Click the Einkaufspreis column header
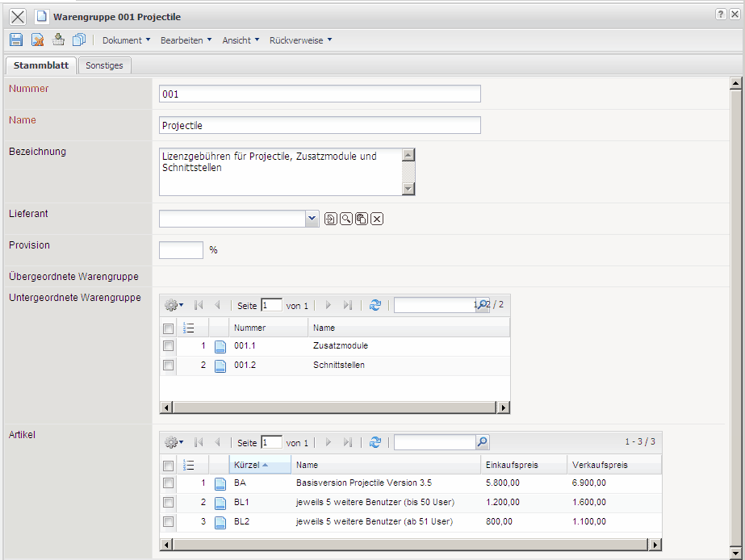The image size is (745, 560). (x=512, y=465)
